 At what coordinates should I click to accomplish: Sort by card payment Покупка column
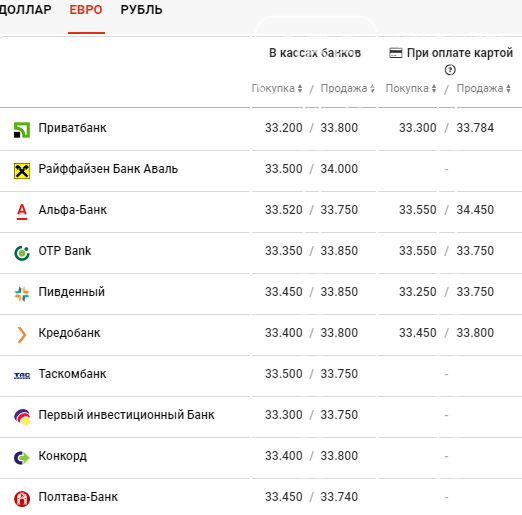point(411,88)
